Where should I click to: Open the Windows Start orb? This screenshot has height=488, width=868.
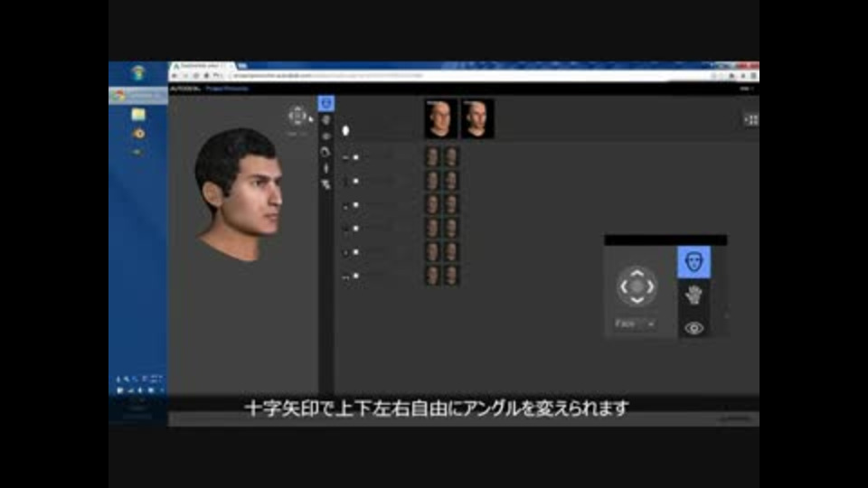137,72
